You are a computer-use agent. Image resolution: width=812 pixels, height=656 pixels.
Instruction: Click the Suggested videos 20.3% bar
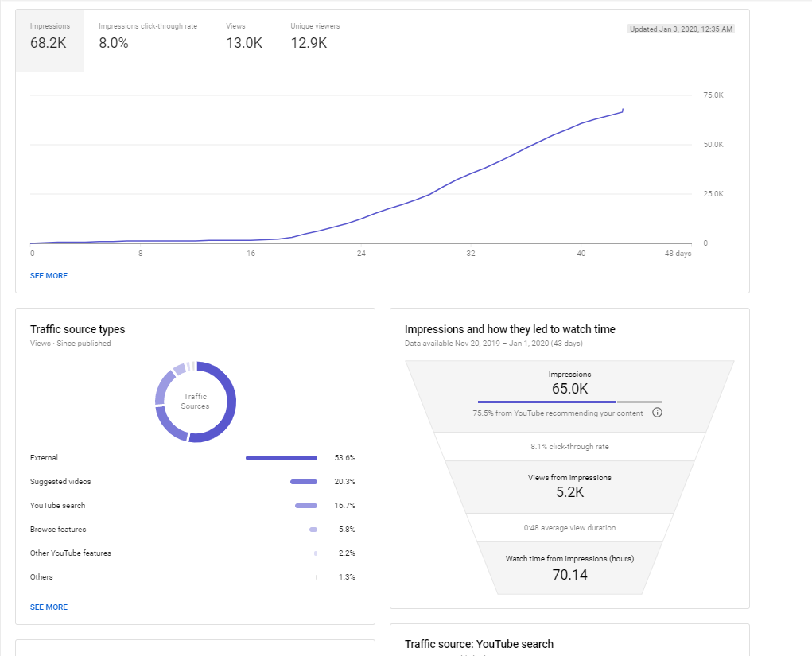[x=304, y=482]
